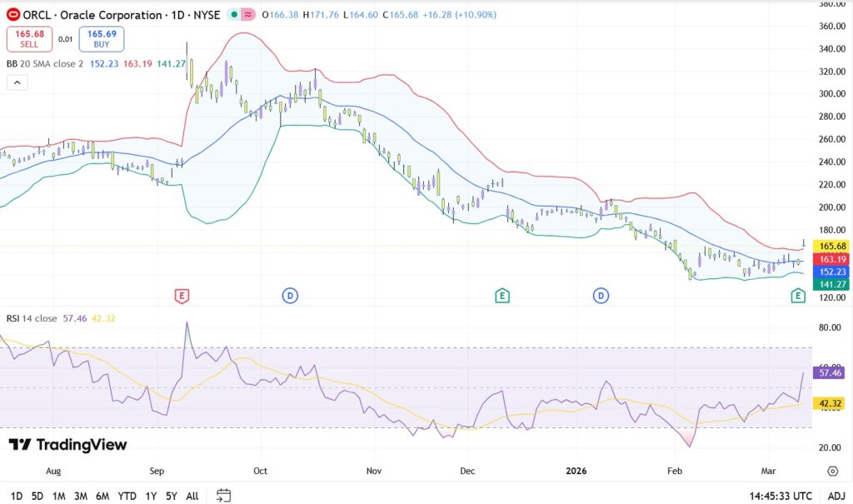Click the pink data-mode indicator icon
The width and height of the screenshot is (853, 504).
tap(249, 15)
